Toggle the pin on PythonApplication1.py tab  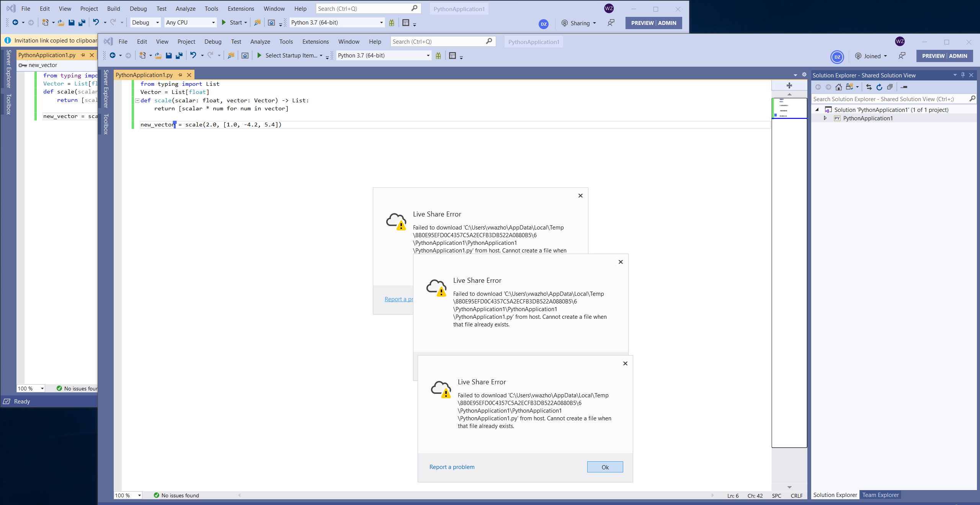click(180, 75)
